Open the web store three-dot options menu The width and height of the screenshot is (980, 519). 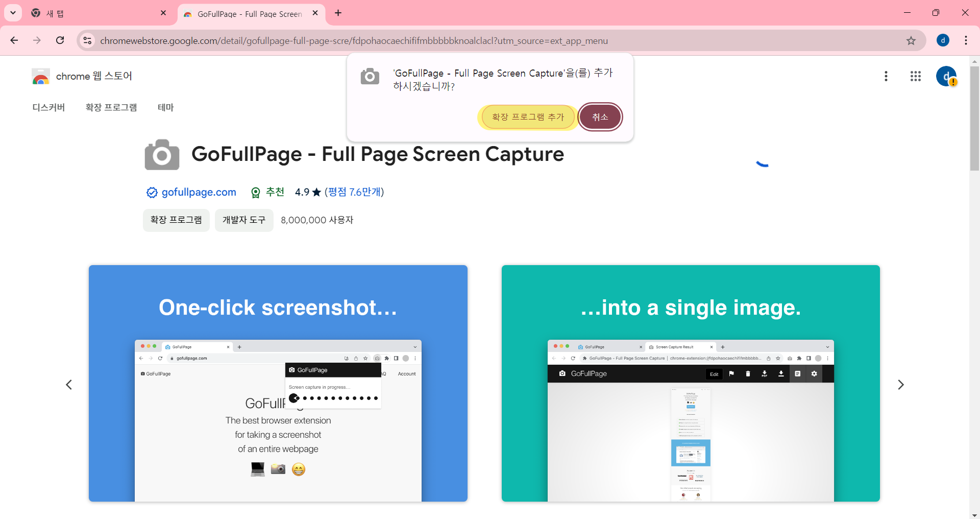pos(886,76)
